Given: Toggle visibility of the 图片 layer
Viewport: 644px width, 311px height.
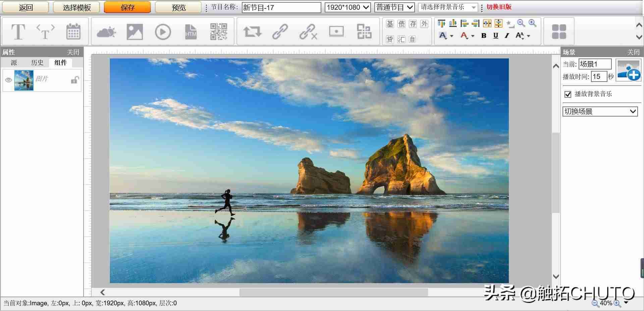Looking at the screenshot, I should tap(8, 80).
